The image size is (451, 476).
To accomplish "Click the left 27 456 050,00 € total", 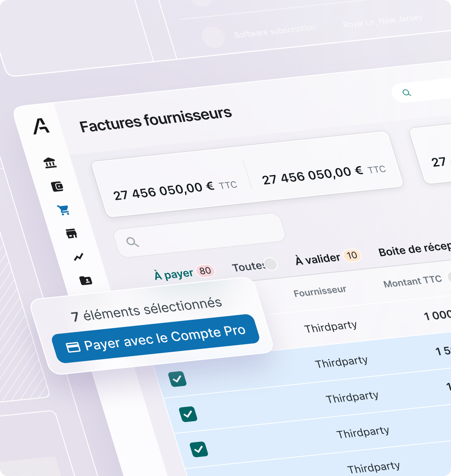I will pyautogui.click(x=163, y=190).
